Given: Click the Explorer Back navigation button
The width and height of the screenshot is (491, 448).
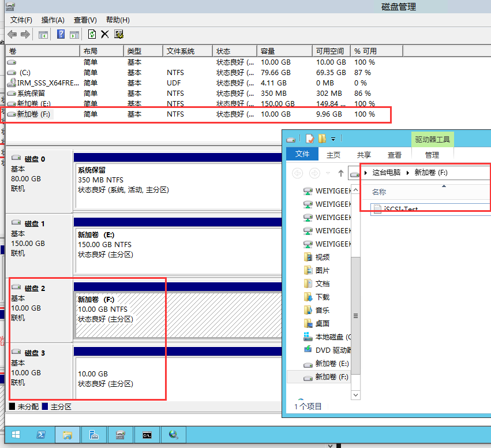Looking at the screenshot, I should click(298, 173).
